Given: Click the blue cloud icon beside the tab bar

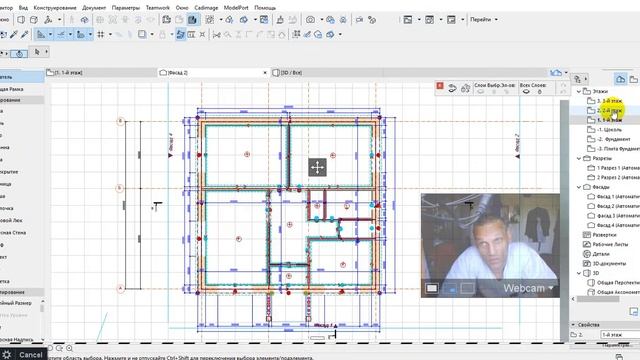Looking at the screenshot, I should pos(556,73).
